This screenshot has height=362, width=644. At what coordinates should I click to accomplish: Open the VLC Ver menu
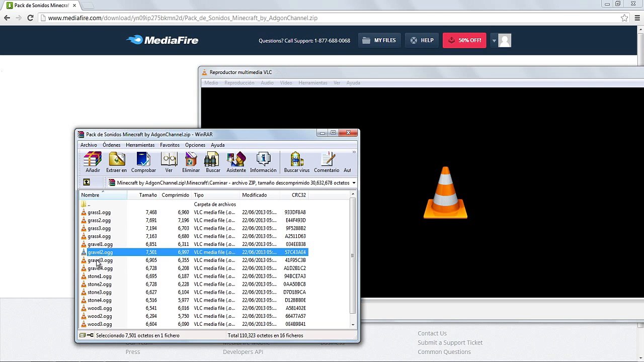click(337, 83)
